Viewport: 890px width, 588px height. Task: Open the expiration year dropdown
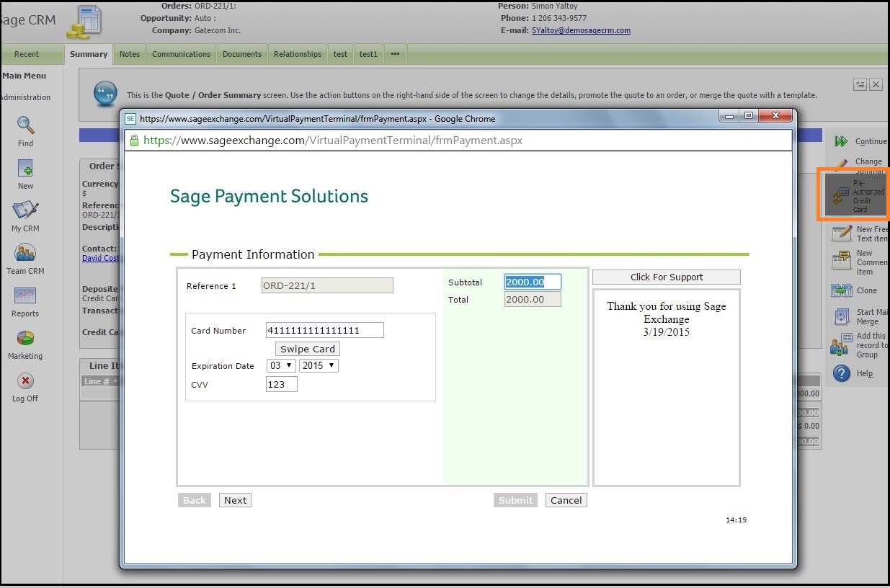point(319,365)
